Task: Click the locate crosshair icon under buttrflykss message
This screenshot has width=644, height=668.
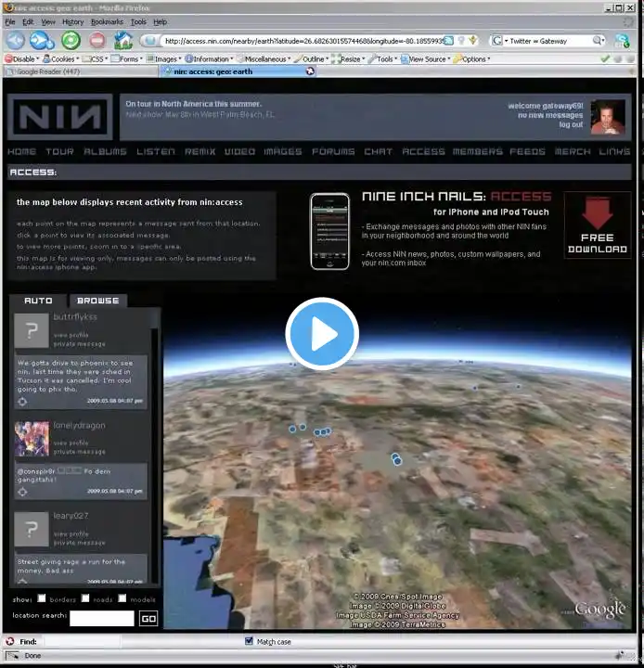Action: [22, 402]
